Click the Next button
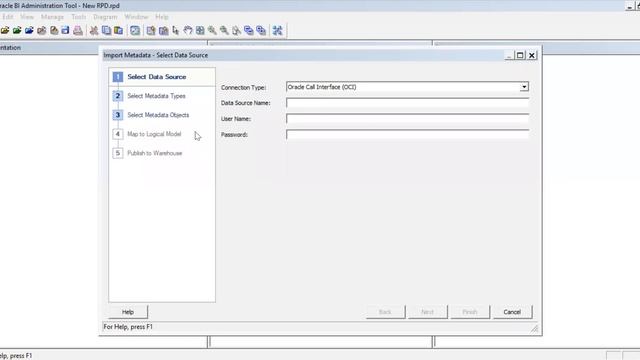640x360 pixels. click(x=427, y=312)
